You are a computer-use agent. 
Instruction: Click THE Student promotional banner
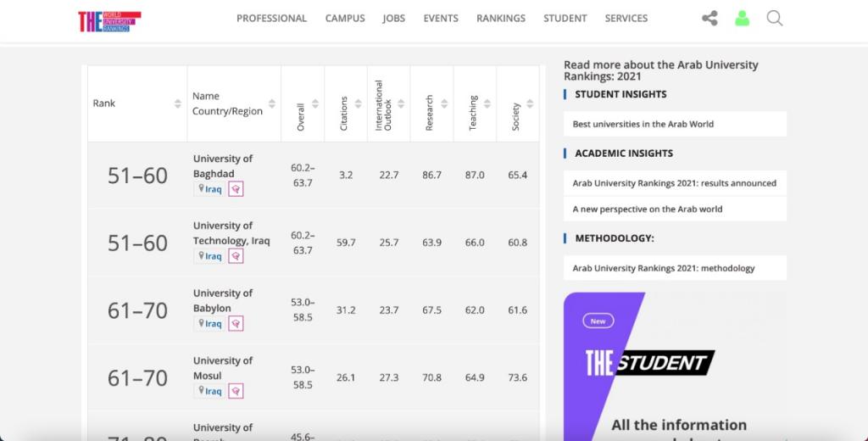(x=675, y=365)
